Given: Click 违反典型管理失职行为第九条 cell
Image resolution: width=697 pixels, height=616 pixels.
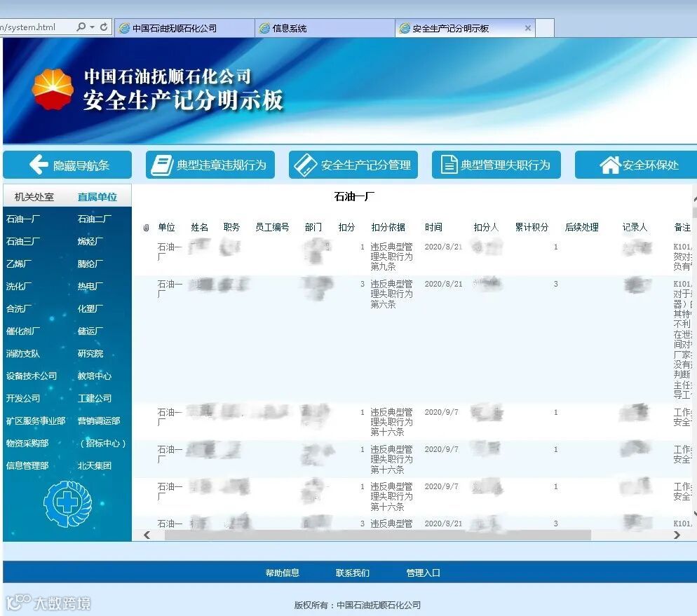Looking at the screenshot, I should coord(391,256).
